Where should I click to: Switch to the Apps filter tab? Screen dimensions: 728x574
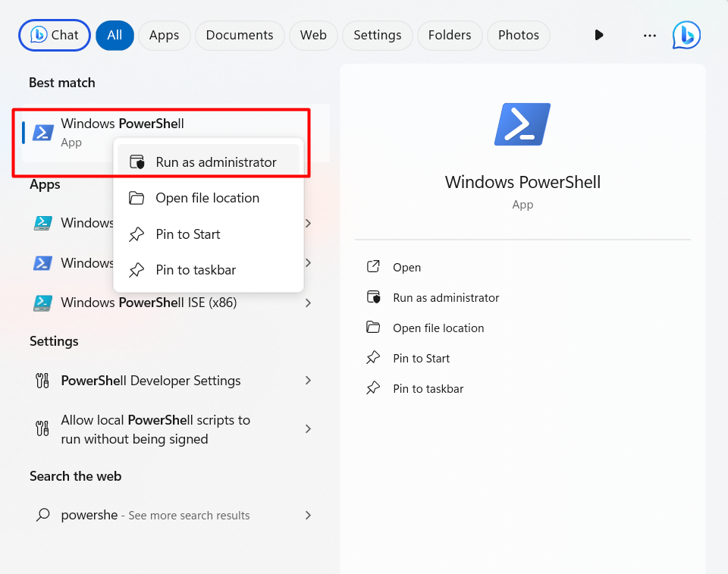[x=165, y=36]
